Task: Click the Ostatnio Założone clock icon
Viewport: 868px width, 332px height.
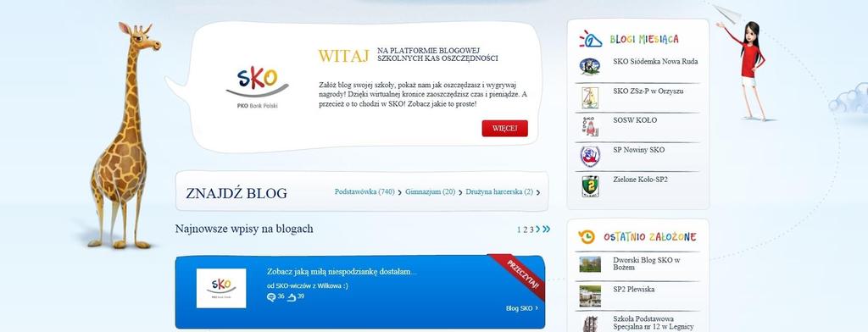Action: (x=587, y=237)
